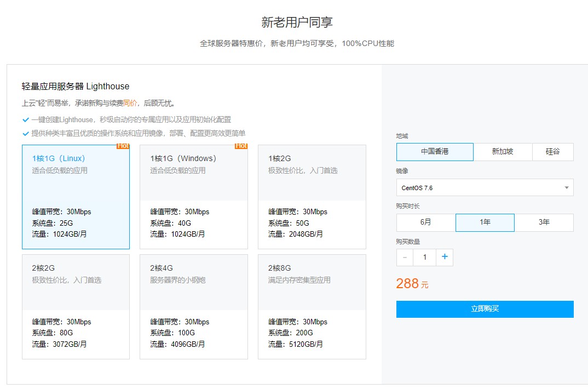Screen dimensions: 588x389
Task: Open the CentOS 7.6 image dropdown
Action: tap(485, 187)
